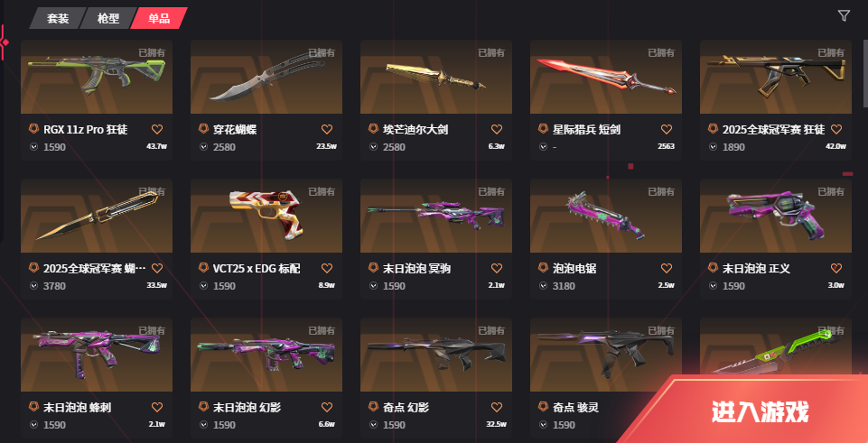Click heart icon on 末日泡泡 正义
Viewport: 868px width, 443px height.
click(836, 268)
